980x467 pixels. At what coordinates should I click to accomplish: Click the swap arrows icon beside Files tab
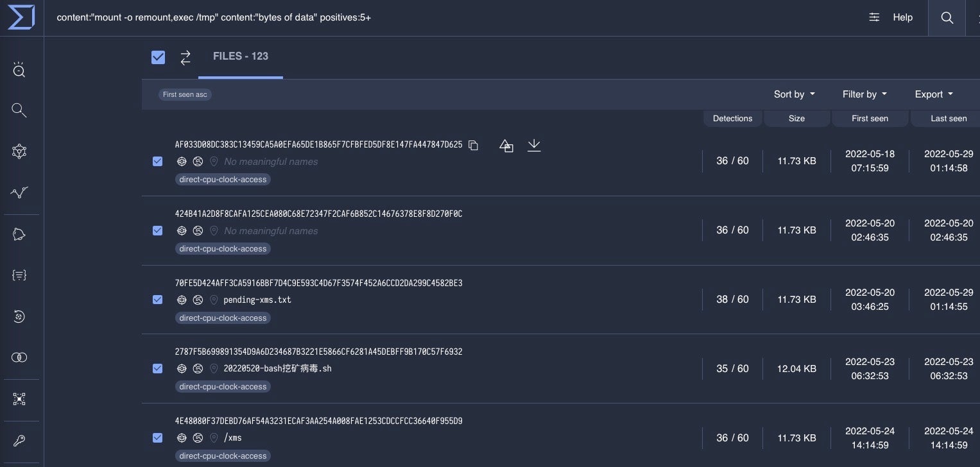185,58
